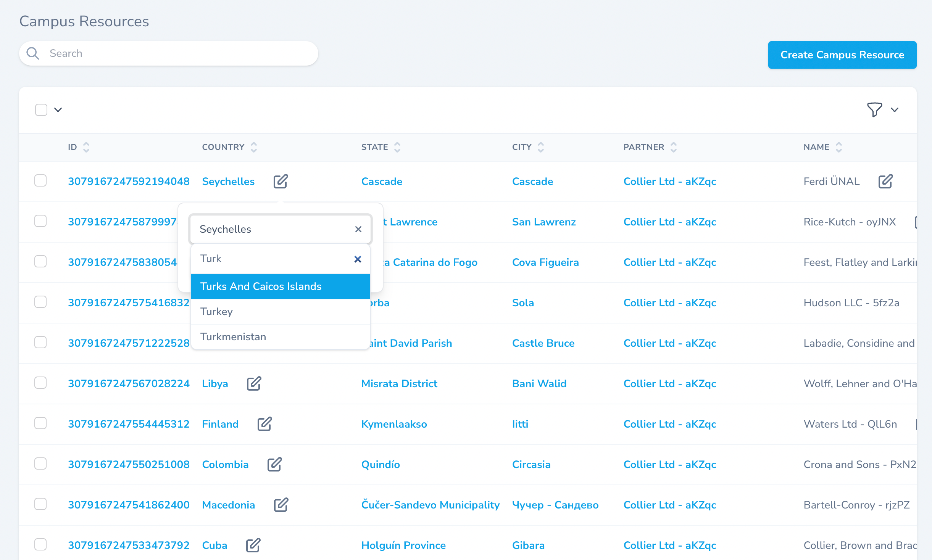Click the edit icon next to Seychelles
The height and width of the screenshot is (560, 932).
click(281, 181)
